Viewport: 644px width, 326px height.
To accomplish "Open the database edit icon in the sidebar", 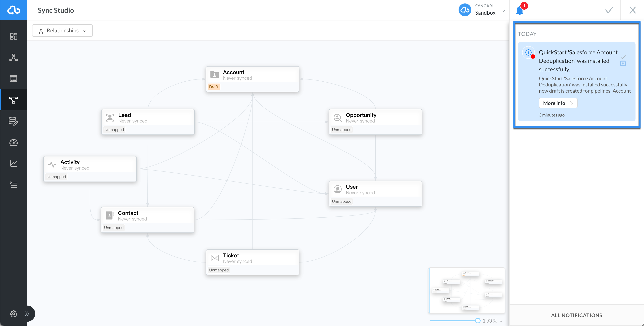I will point(14,121).
